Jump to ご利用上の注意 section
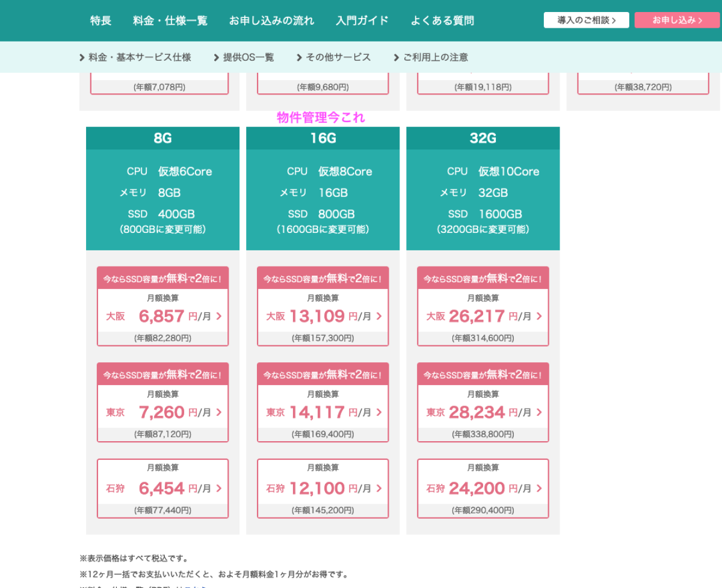The height and width of the screenshot is (588, 722). click(x=431, y=58)
